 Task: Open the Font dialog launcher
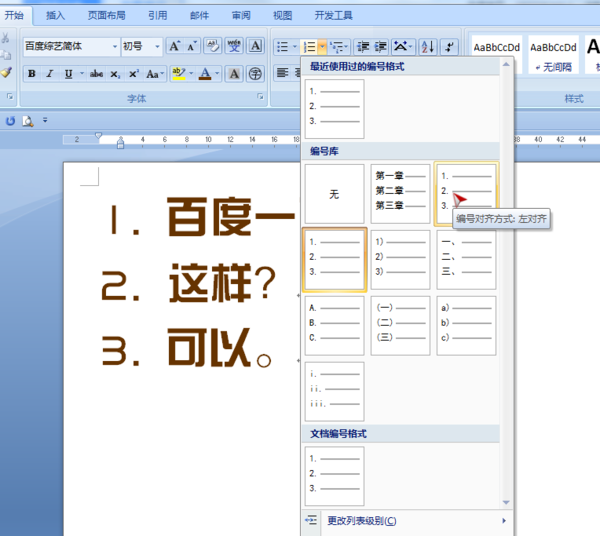pyautogui.click(x=261, y=96)
